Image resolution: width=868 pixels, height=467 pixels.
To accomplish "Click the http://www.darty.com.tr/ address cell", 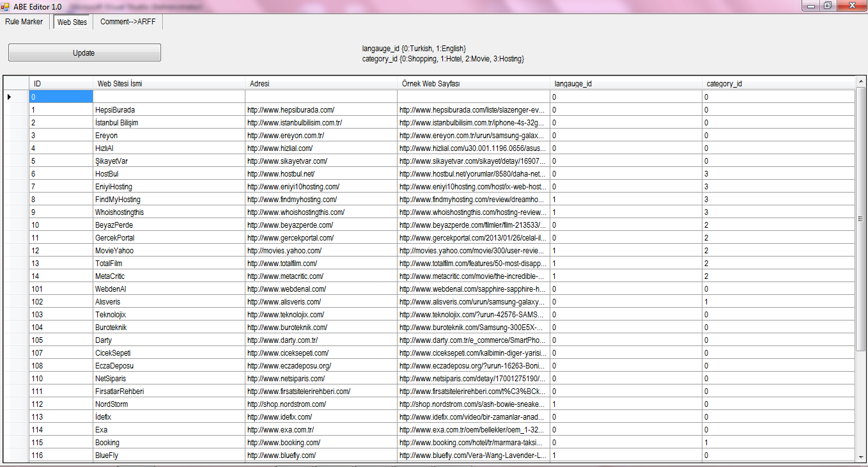I will tap(321, 340).
